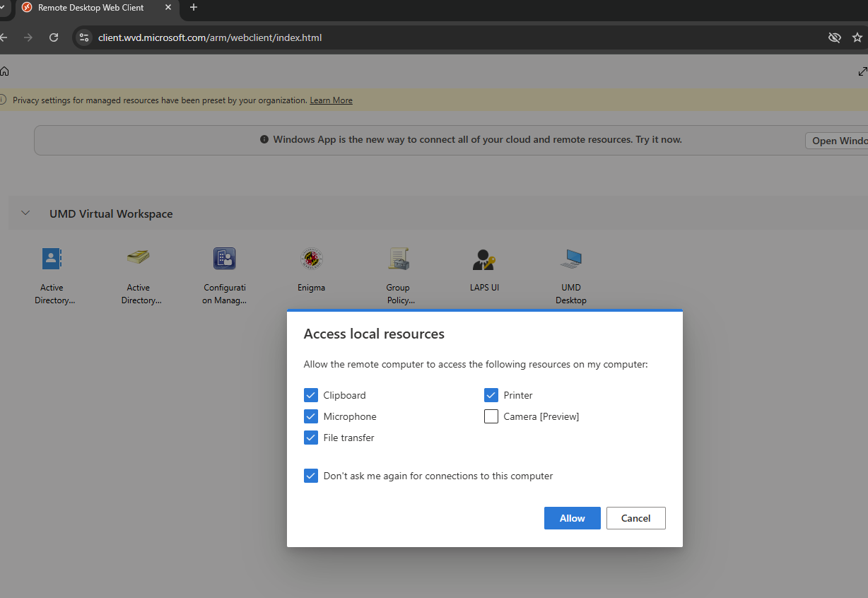Open the site information icon in address bar
The height and width of the screenshot is (598, 868).
pyautogui.click(x=84, y=37)
